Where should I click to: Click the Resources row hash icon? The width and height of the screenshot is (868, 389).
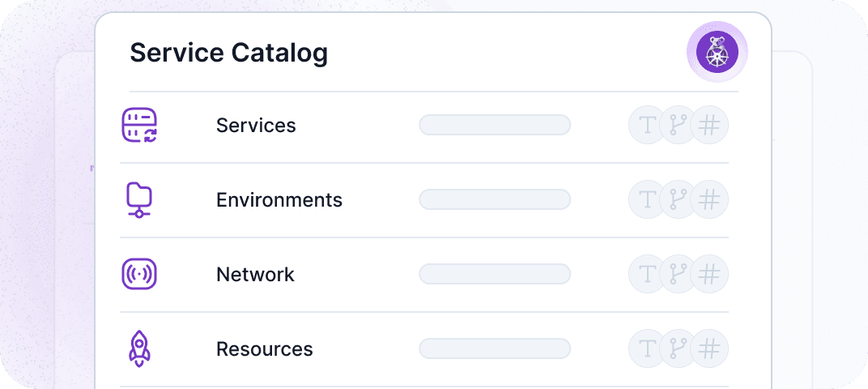(x=709, y=349)
